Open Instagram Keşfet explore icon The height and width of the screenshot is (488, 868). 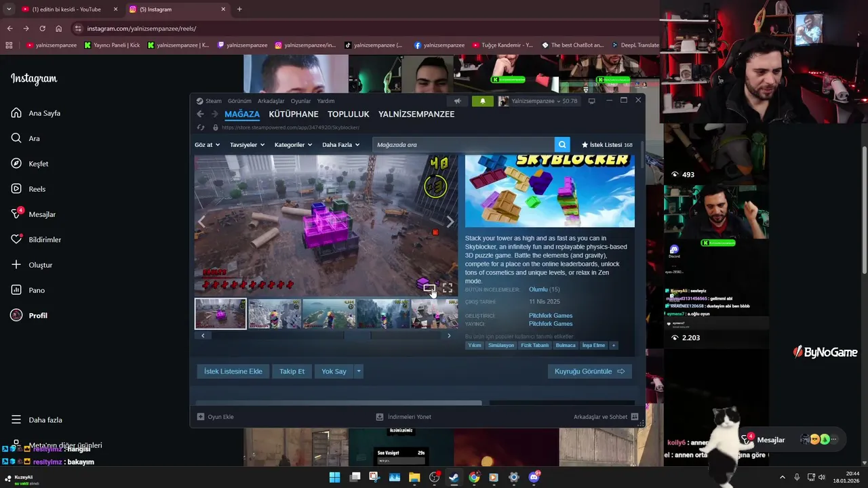tap(16, 163)
